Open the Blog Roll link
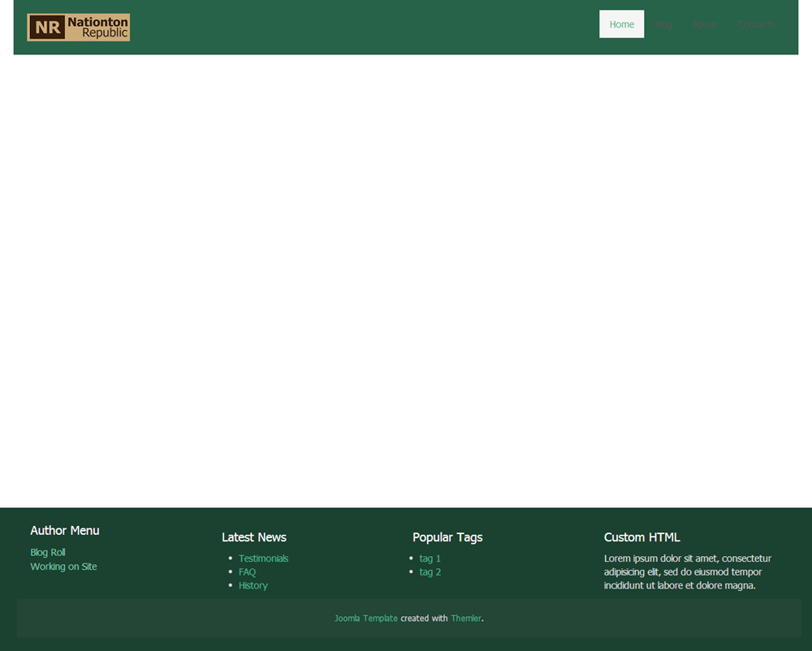812x651 pixels. point(48,553)
